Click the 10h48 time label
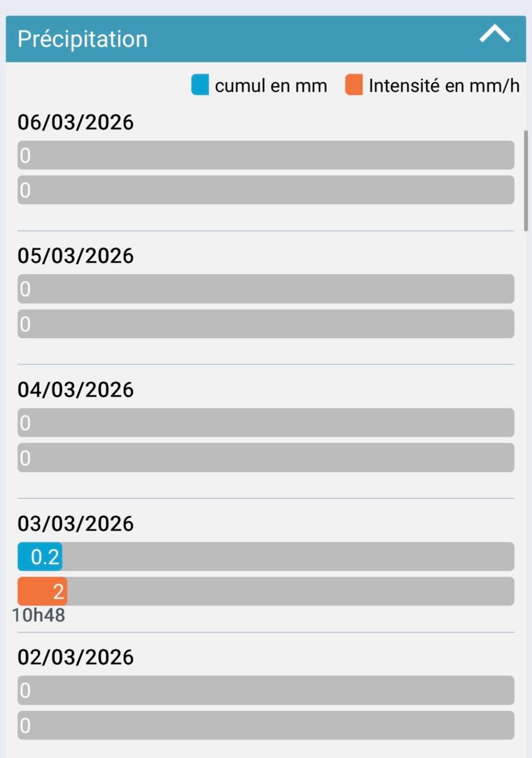This screenshot has height=758, width=532. (x=39, y=615)
